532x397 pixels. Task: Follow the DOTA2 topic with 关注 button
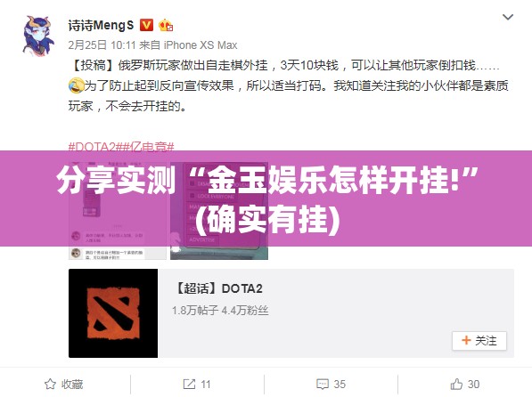479,341
